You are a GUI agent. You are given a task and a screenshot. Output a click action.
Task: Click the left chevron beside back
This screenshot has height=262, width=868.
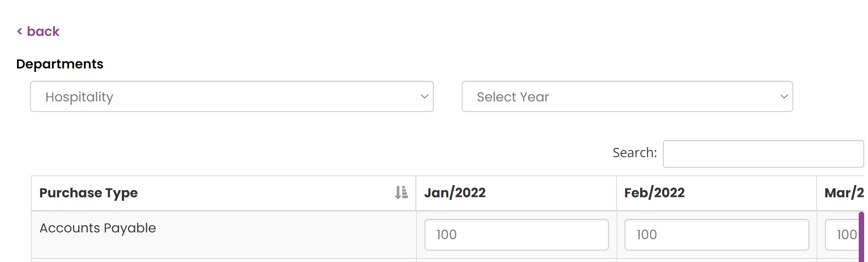[x=19, y=31]
